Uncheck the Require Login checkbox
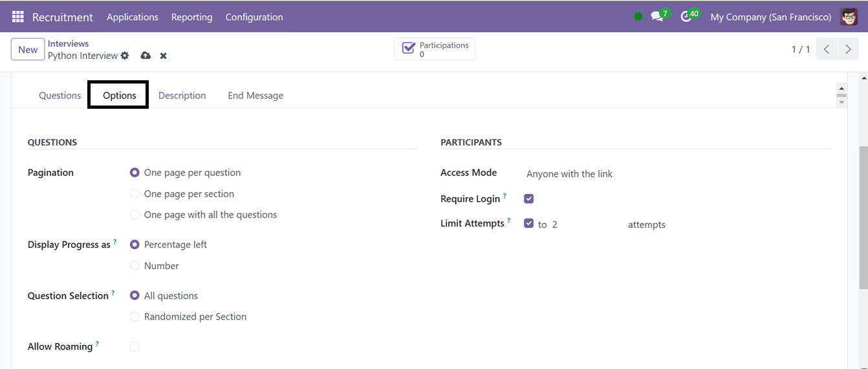The image size is (868, 369). pos(528,199)
